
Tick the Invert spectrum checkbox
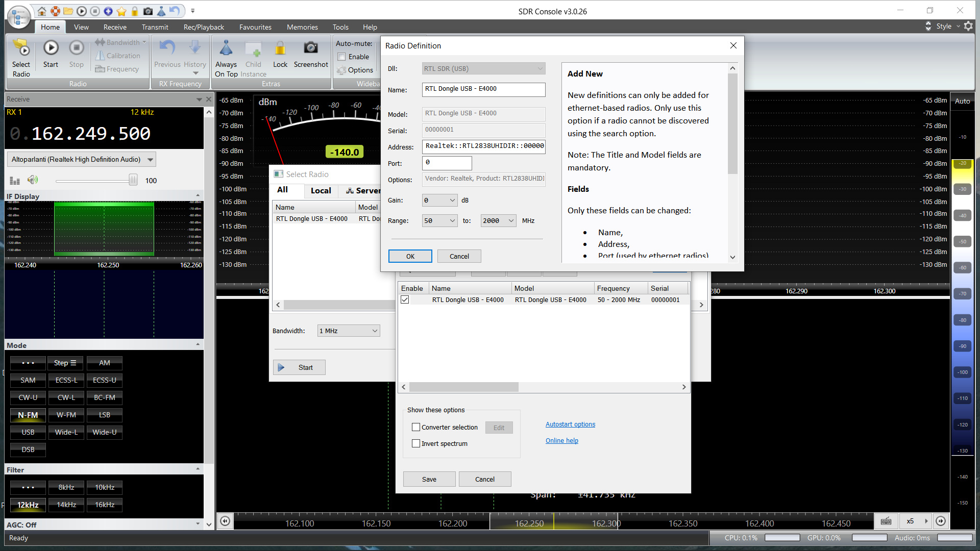point(416,444)
